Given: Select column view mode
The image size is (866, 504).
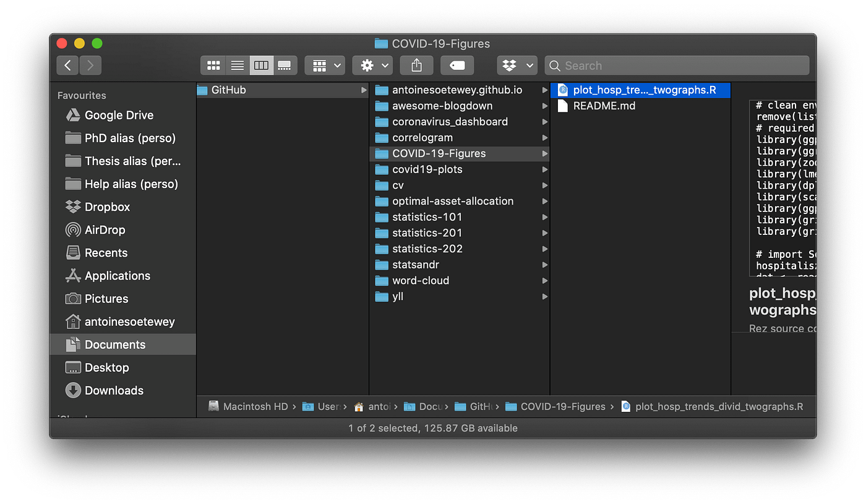Looking at the screenshot, I should 261,66.
